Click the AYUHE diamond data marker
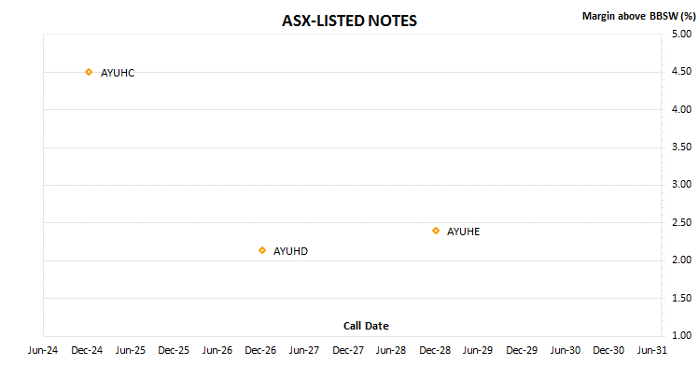The image size is (700, 366). pyautogui.click(x=436, y=231)
